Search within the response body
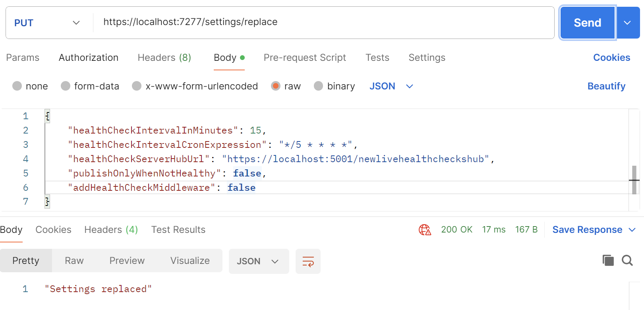 pos(627,260)
